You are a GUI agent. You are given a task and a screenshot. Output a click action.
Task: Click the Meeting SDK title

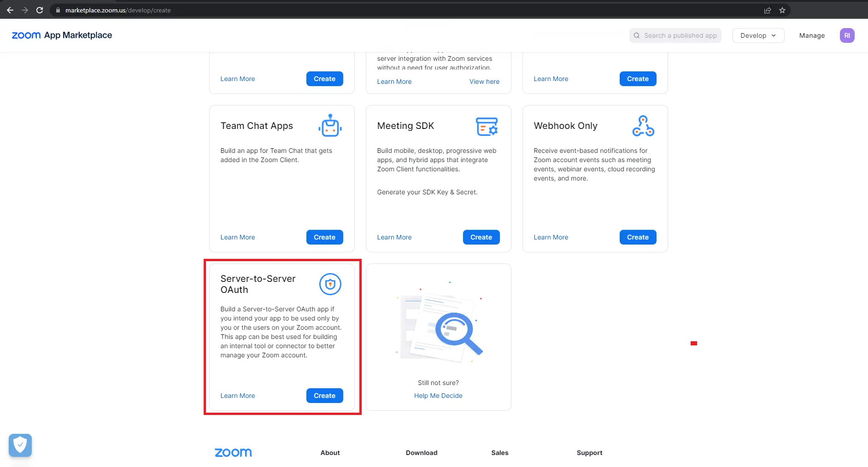pyautogui.click(x=405, y=126)
